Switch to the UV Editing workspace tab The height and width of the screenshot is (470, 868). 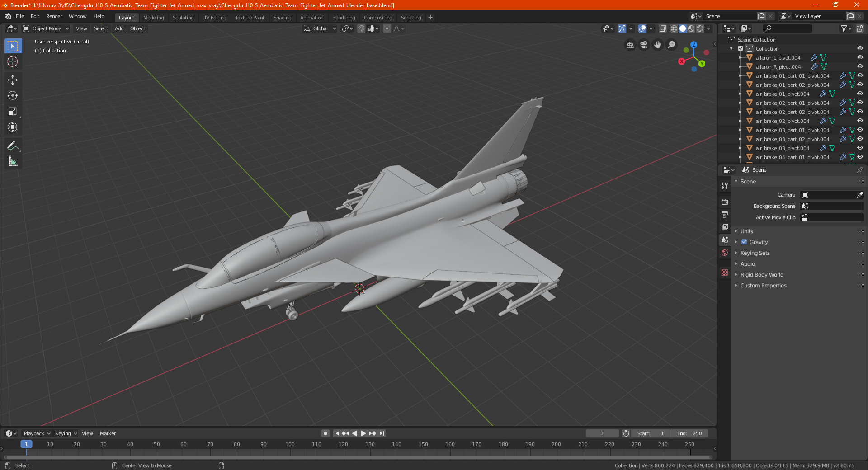214,18
